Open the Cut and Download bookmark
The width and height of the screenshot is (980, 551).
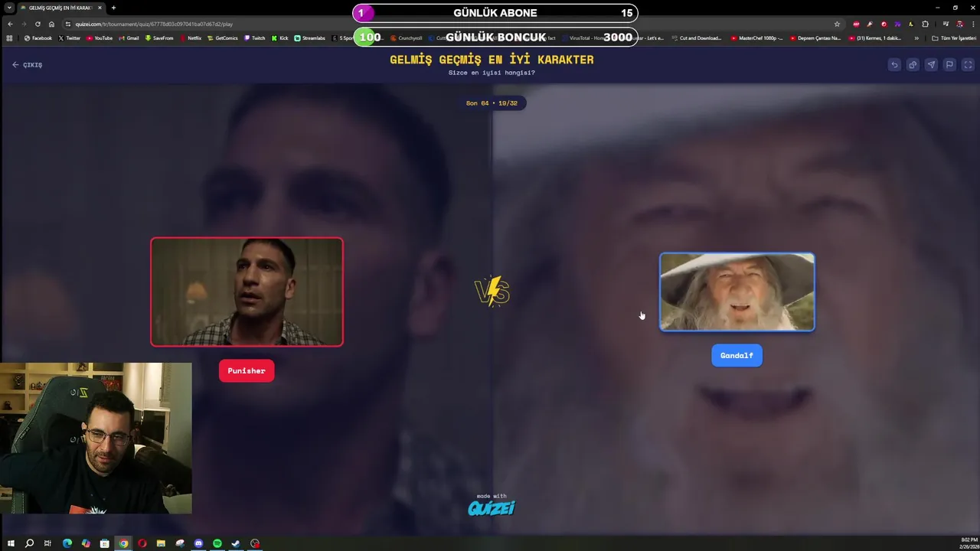[697, 38]
